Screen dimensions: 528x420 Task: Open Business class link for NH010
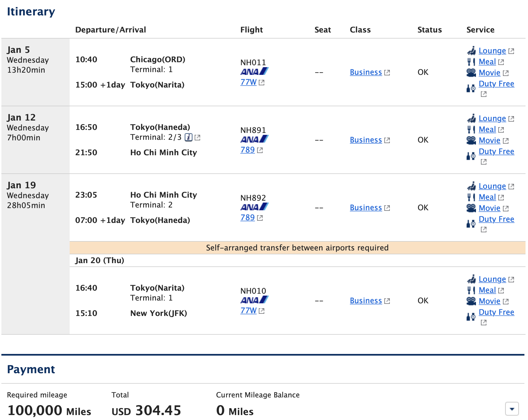(x=366, y=301)
